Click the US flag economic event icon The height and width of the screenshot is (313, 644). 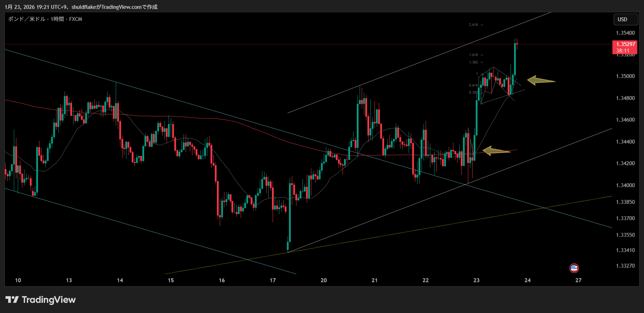tap(574, 268)
